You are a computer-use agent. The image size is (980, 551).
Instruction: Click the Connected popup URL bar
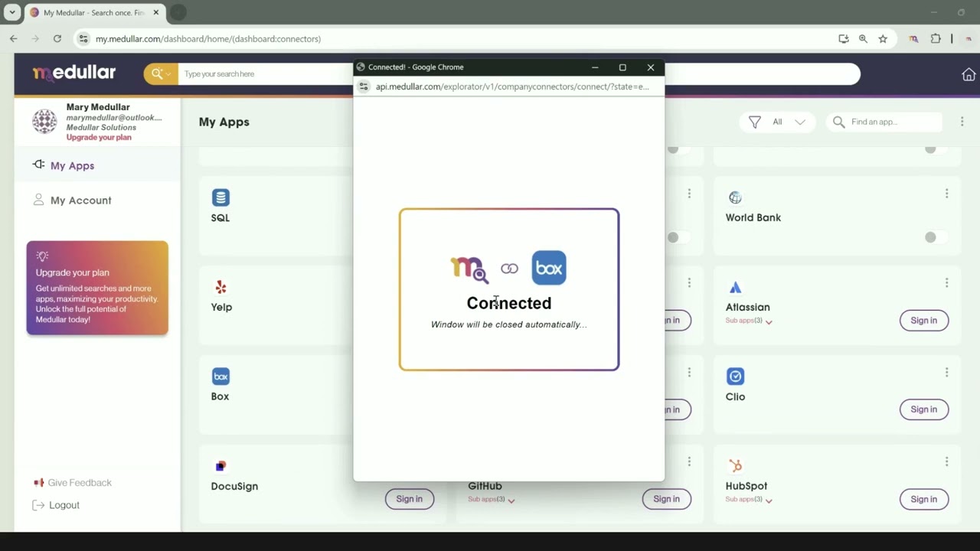point(512,86)
